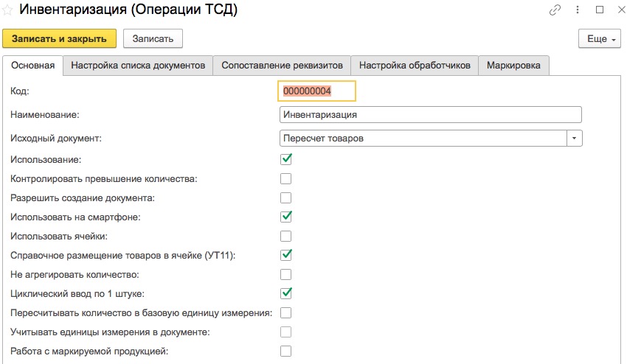
Task: Toggle Использовать на смартфоне checkbox
Action: click(286, 217)
